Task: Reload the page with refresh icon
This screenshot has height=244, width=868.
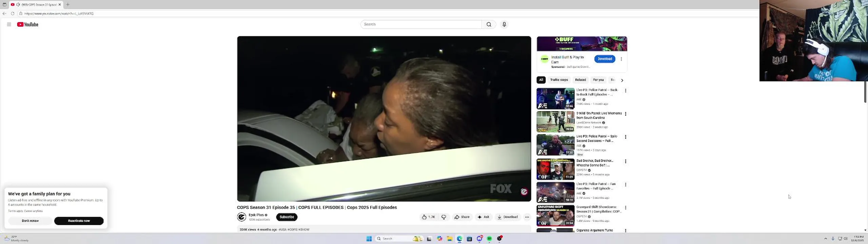Action: [x=13, y=14]
